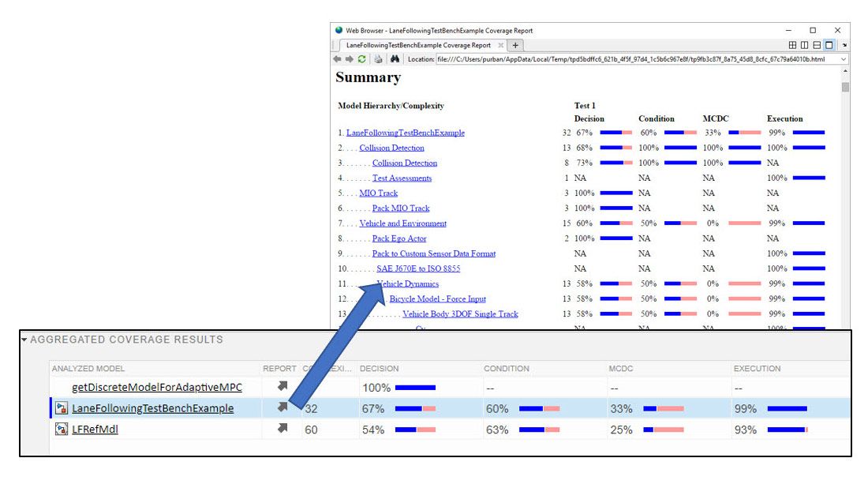Split browser panes left and right
This screenshot has height=488, width=868.
pyautogui.click(x=804, y=45)
